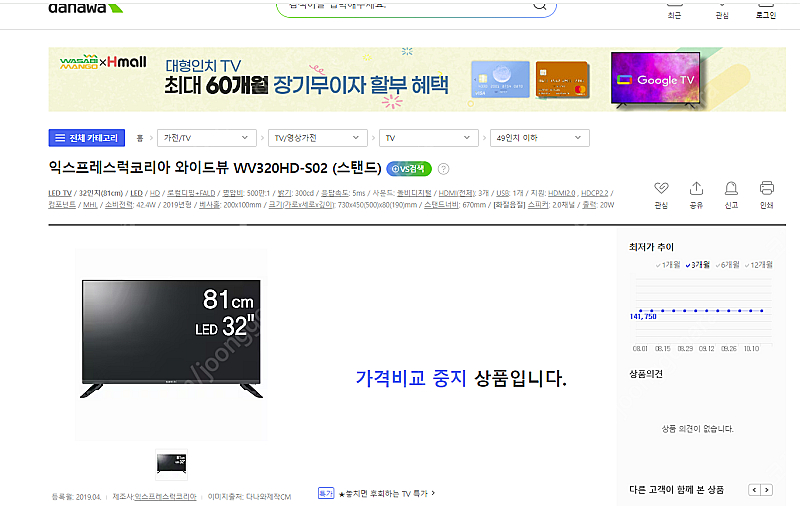Screen dimensions: 800x506
Task: Click the 141,750 lowest price label on chart
Action: pyautogui.click(x=643, y=317)
